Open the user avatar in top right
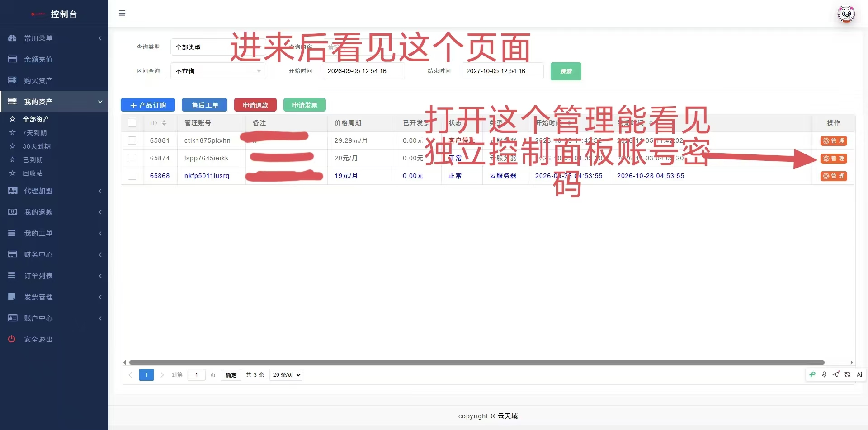The width and height of the screenshot is (868, 430). pyautogui.click(x=846, y=14)
